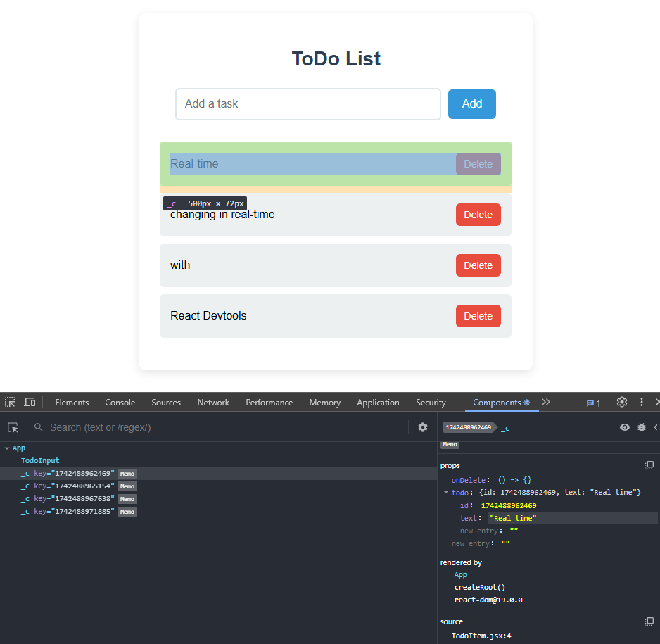The width and height of the screenshot is (660, 644).
Task: Click the TodoItem.jsx:4 source link
Action: 481,636
